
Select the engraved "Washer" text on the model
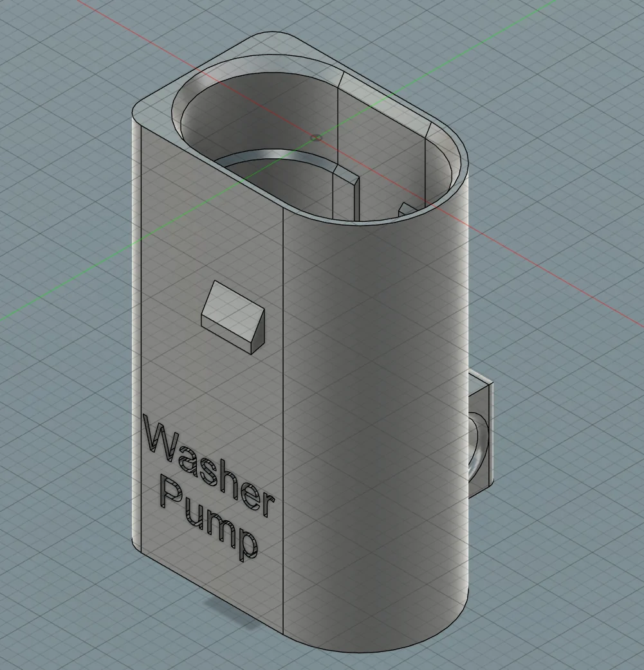click(208, 466)
